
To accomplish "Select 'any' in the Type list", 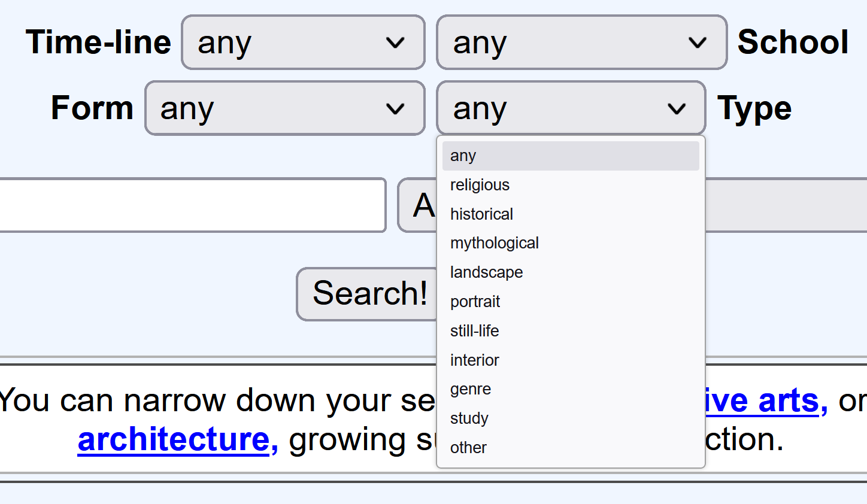I will 570,156.
